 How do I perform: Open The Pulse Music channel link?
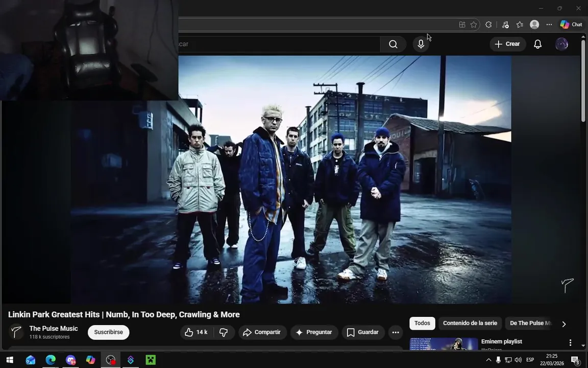click(54, 329)
